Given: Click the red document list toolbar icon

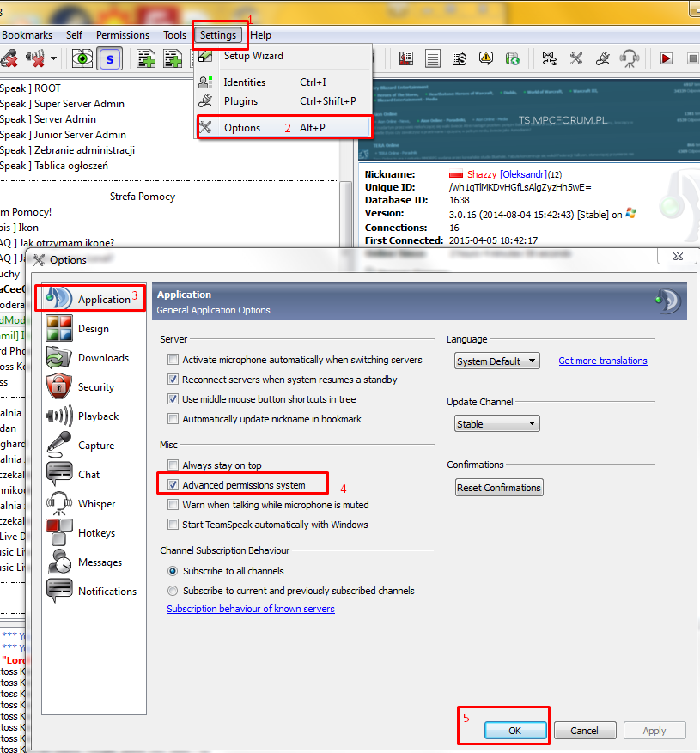Looking at the screenshot, I should click(x=406, y=58).
